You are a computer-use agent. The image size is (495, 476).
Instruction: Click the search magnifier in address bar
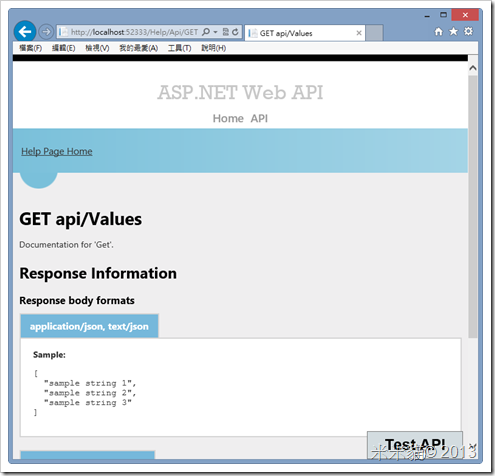point(206,32)
